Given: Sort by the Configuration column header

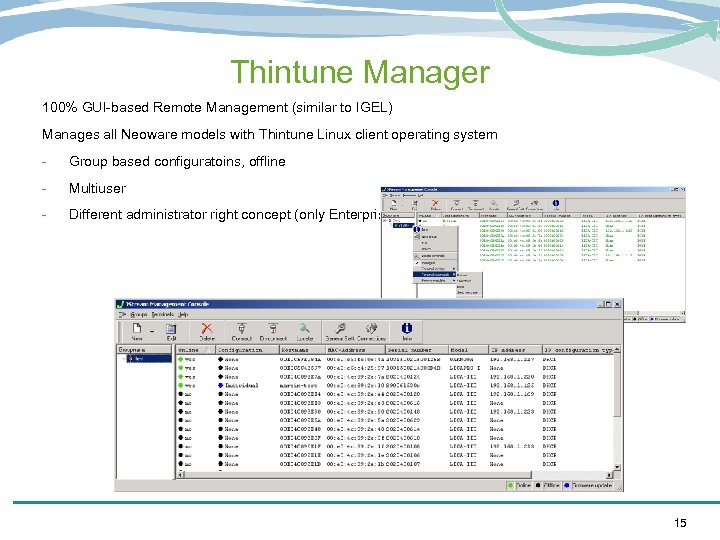Looking at the screenshot, I should click(x=247, y=350).
